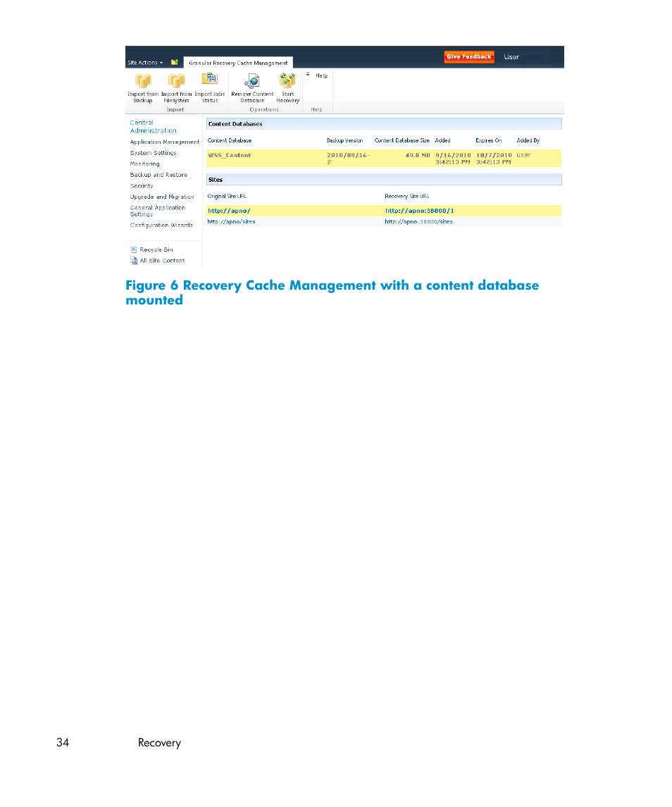Click the navigate up folder icon
This screenshot has height=807, width=672.
point(175,62)
